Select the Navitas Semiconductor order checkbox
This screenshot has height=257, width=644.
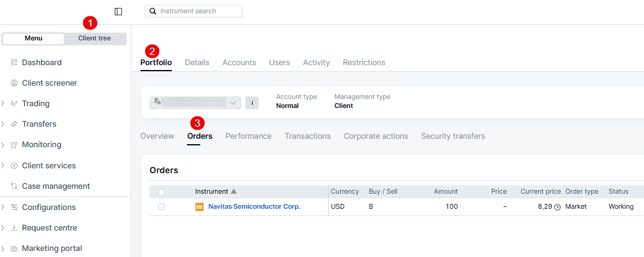(161, 207)
